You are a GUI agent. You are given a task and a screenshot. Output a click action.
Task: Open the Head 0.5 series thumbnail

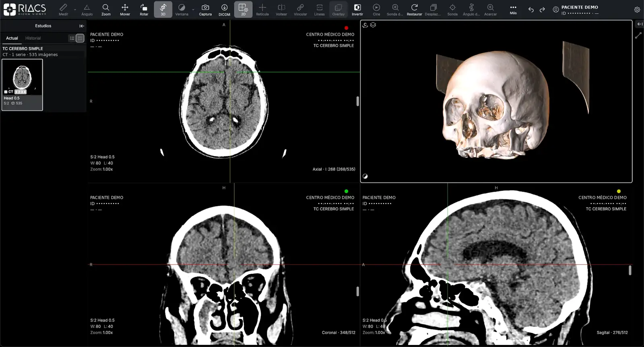22,85
